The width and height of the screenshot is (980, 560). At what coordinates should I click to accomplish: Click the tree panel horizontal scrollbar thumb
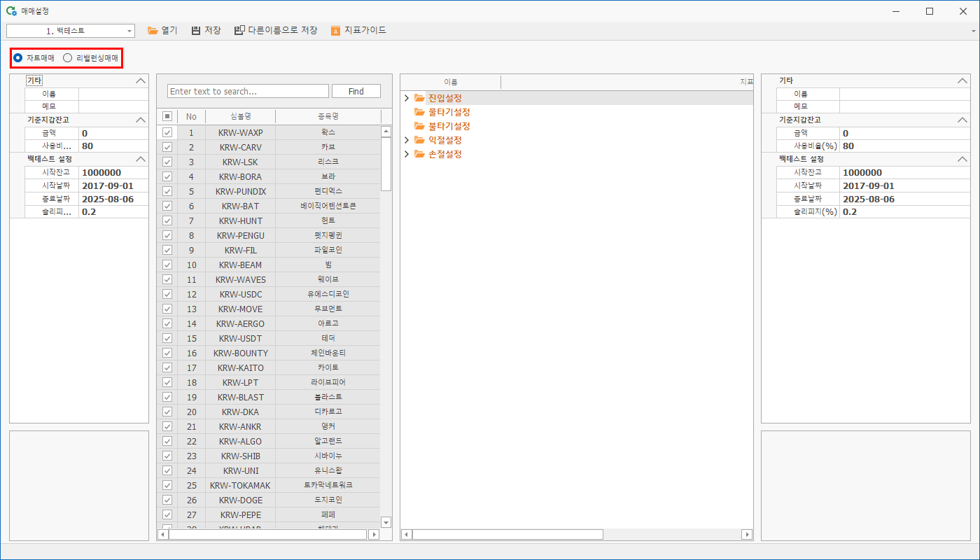pos(507,535)
